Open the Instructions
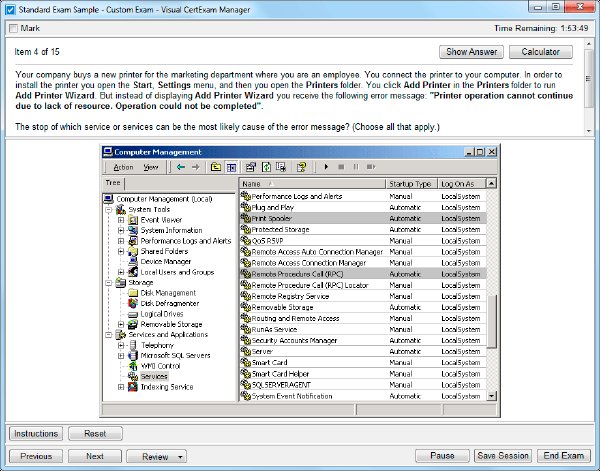The height and width of the screenshot is (471, 600). point(36,434)
